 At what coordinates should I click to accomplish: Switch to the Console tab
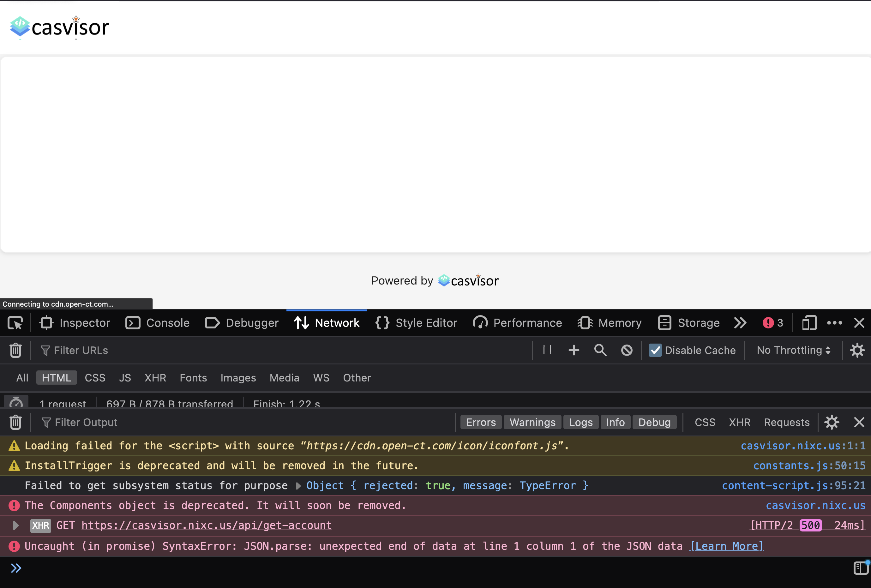(x=157, y=323)
